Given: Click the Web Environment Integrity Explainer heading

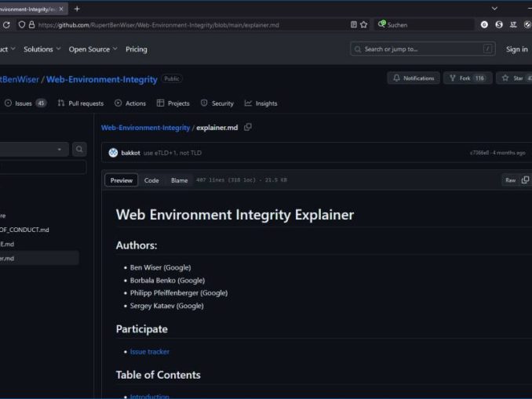Looking at the screenshot, I should tap(235, 215).
